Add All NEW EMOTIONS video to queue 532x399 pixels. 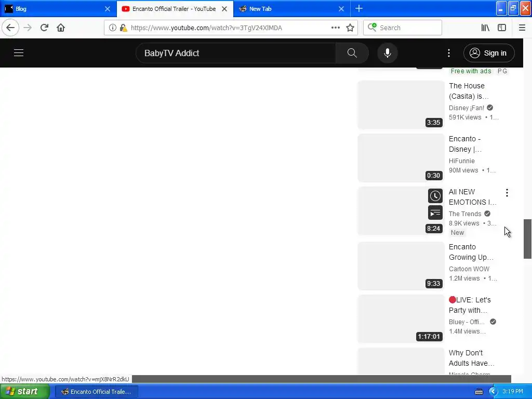click(435, 212)
